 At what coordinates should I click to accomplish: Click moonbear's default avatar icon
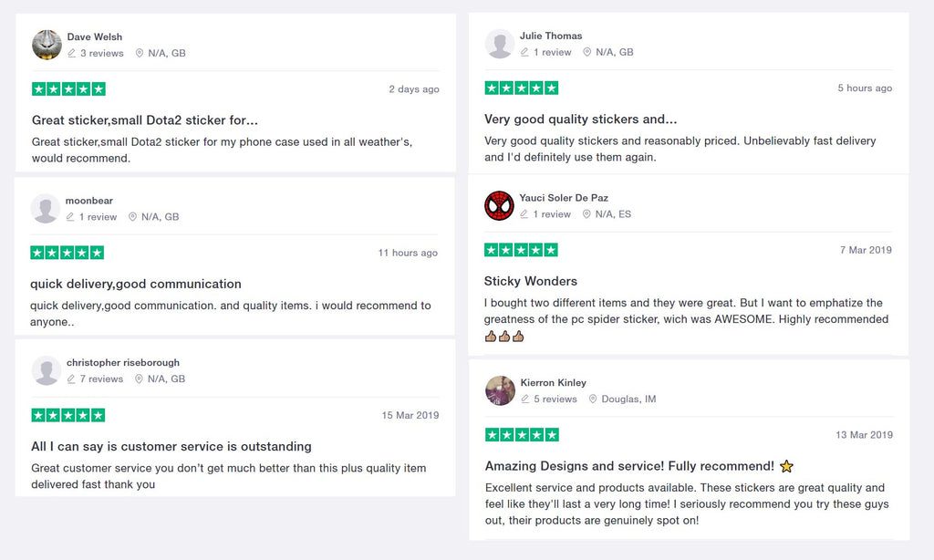tap(46, 208)
